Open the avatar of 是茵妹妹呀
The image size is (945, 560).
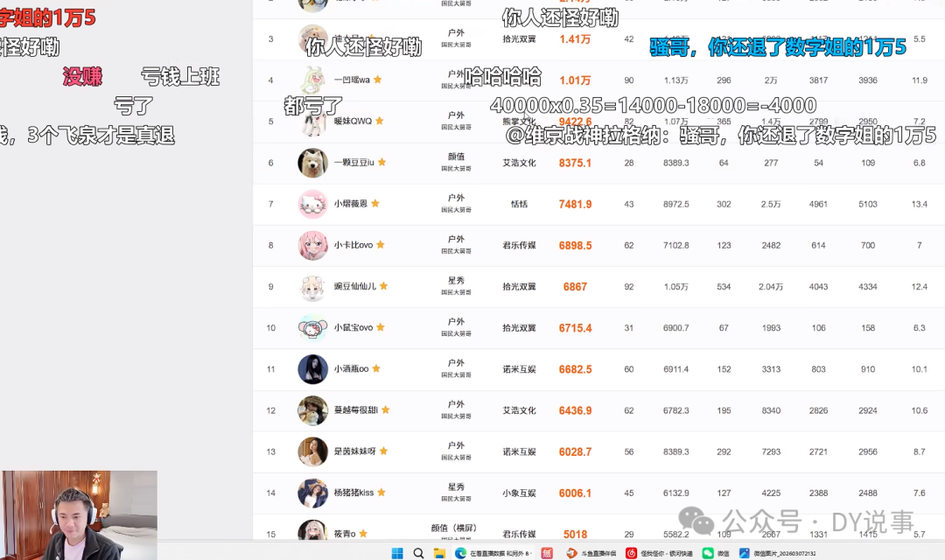coord(312,451)
